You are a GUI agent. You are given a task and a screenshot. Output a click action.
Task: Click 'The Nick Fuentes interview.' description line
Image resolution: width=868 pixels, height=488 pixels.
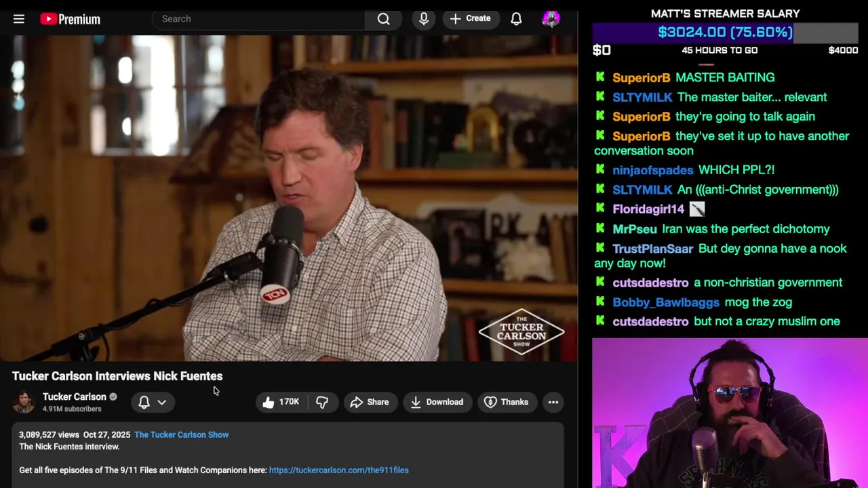point(69,447)
